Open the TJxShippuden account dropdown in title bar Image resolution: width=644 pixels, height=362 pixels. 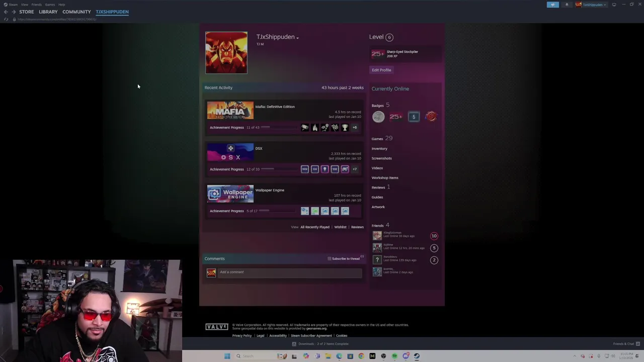pos(591,5)
